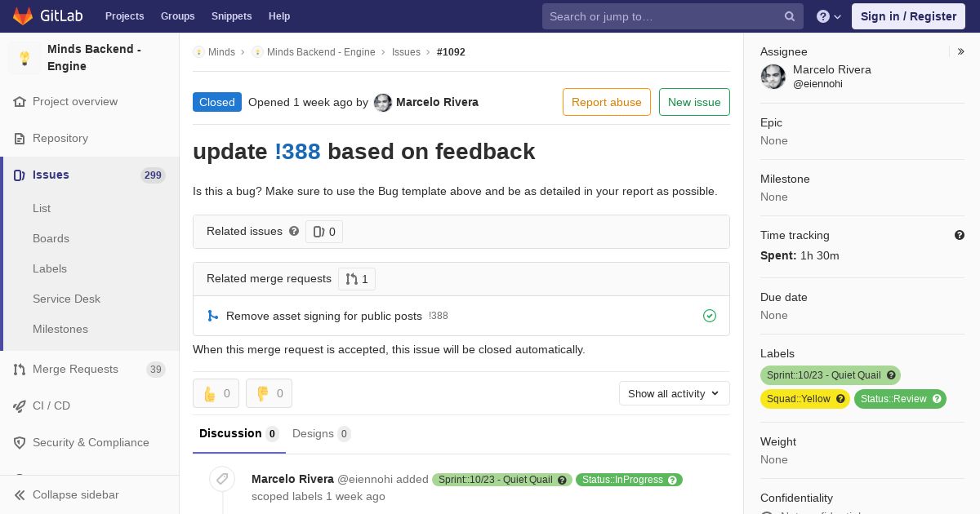Click the related issues count badge
This screenshot has height=514, width=980.
(324, 232)
